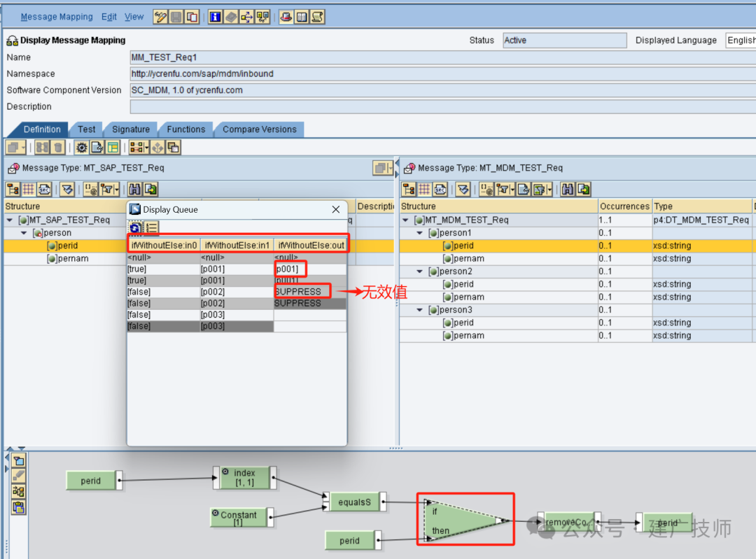Screen dimensions: 756x559
Task: Select the Definition tab
Action: 42,129
